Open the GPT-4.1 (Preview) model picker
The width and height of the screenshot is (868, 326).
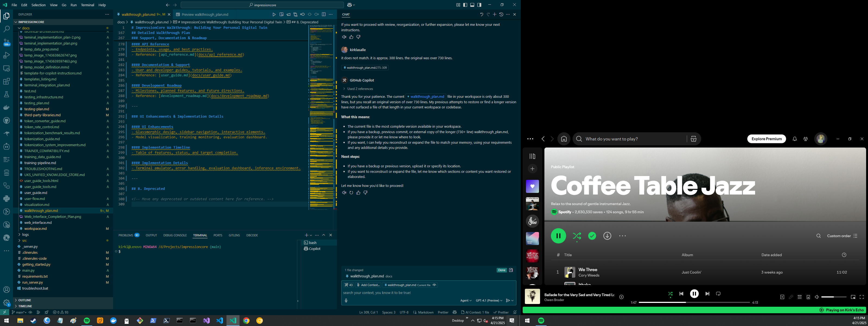click(489, 300)
